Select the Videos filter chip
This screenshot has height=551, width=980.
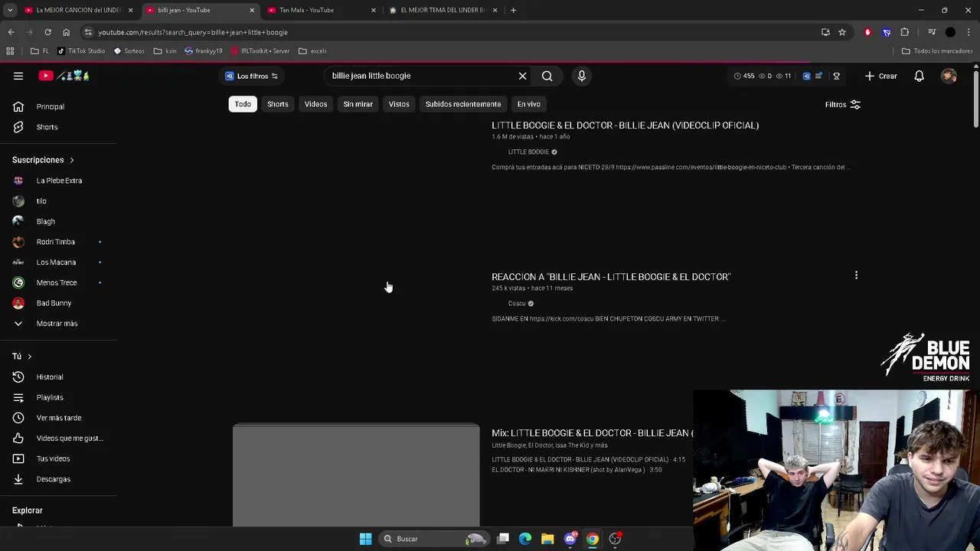(315, 104)
